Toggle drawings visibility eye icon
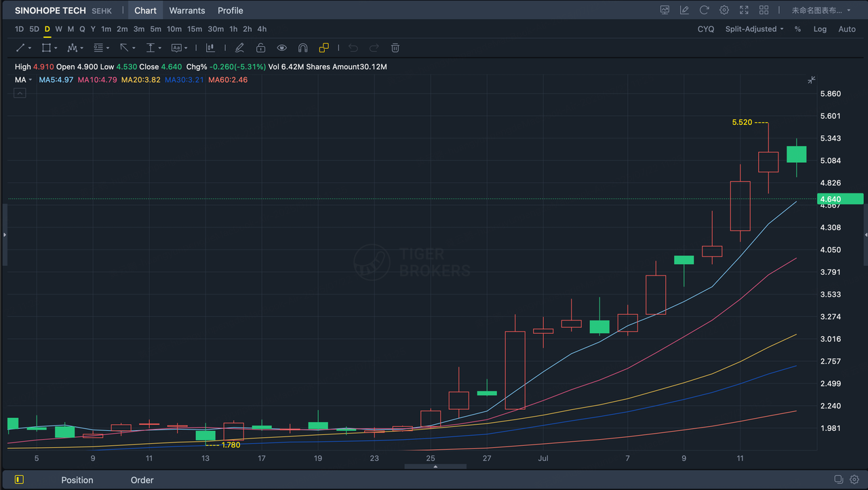The image size is (868, 490). tap(282, 48)
